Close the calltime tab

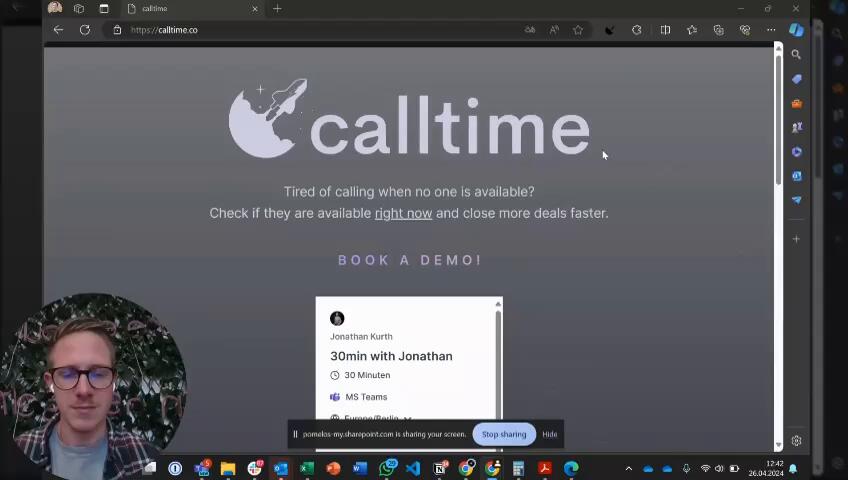click(255, 9)
